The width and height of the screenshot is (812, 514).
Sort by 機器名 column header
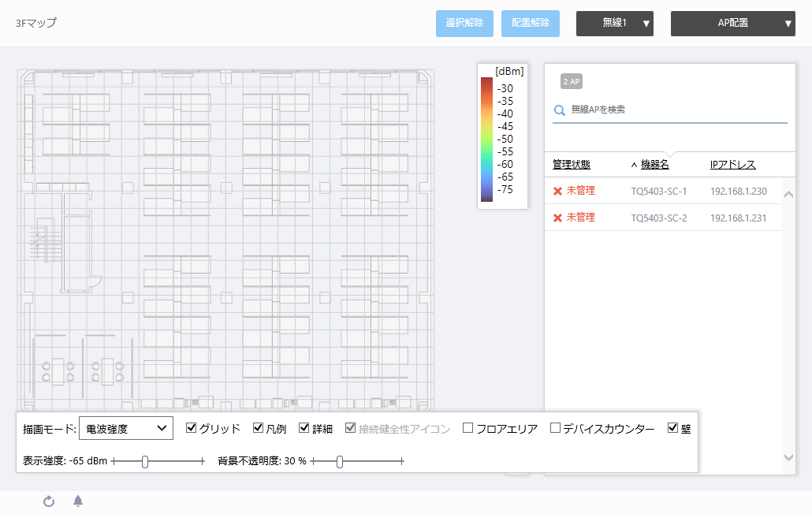[654, 165]
